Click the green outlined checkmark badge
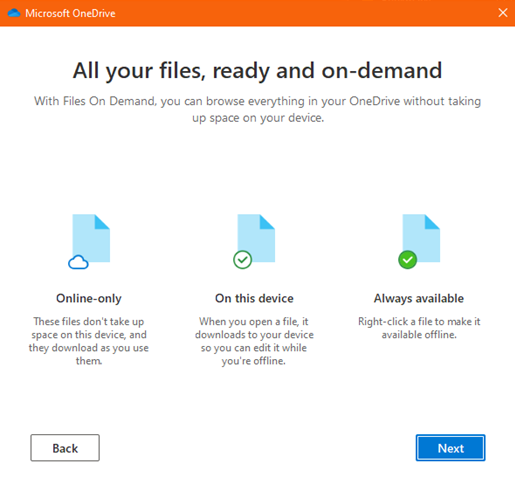This screenshot has width=515, height=483. [x=242, y=260]
